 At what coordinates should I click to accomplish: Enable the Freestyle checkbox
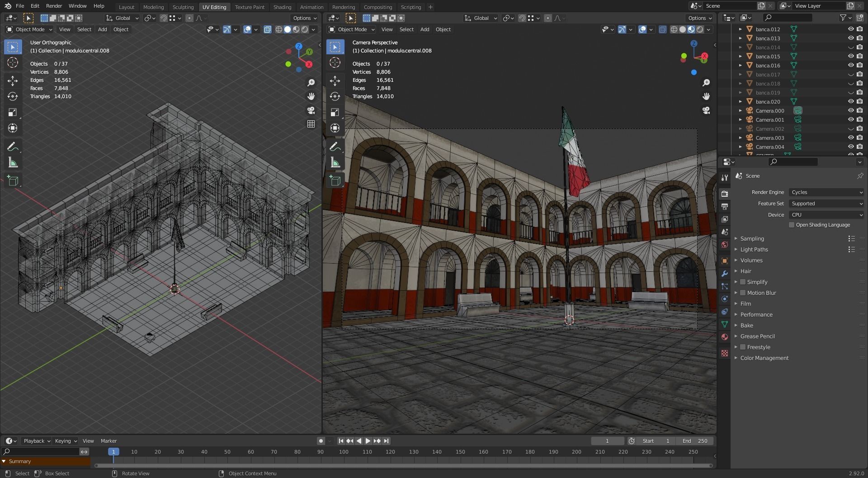coord(743,347)
